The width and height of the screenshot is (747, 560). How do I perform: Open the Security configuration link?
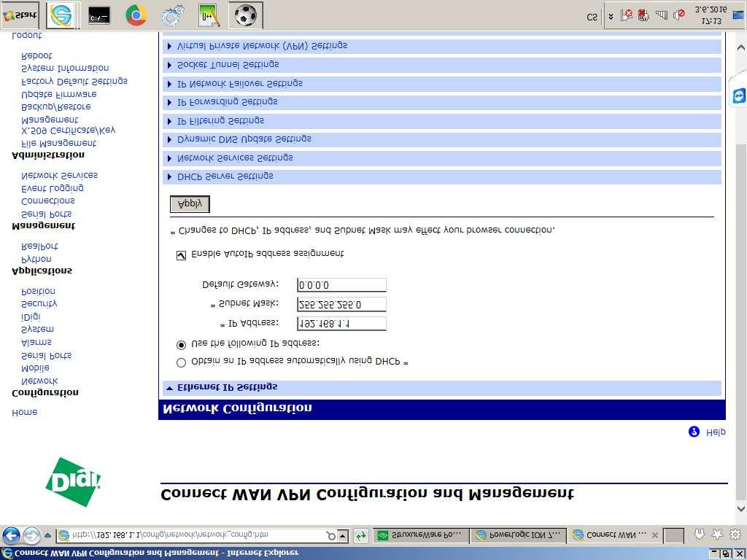39,303
